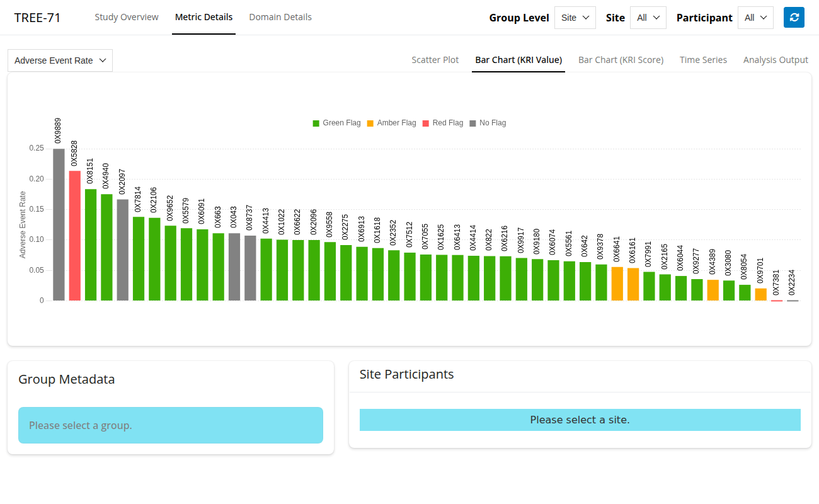Image resolution: width=819 pixels, height=504 pixels.
Task: Click the TREE-71 study title
Action: click(x=38, y=18)
